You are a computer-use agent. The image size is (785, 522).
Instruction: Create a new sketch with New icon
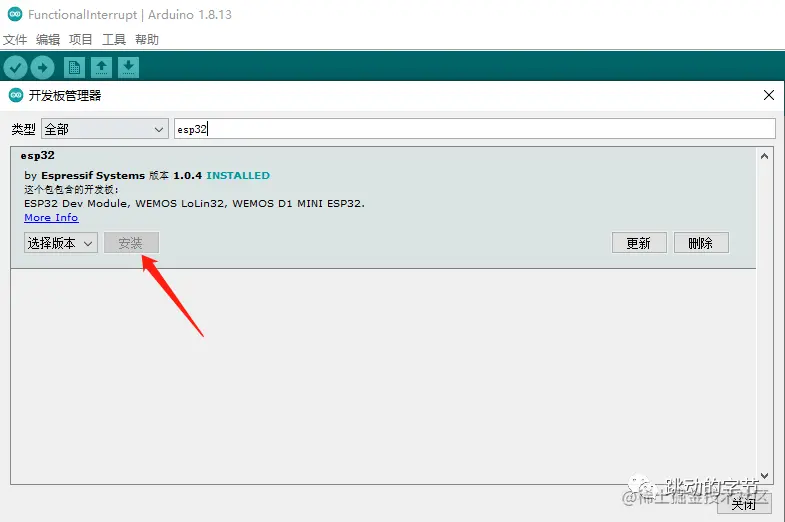[x=74, y=67]
